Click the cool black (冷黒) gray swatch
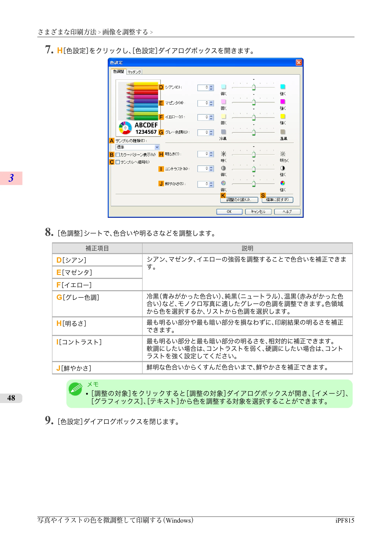This screenshot has height=554, width=392. (224, 132)
